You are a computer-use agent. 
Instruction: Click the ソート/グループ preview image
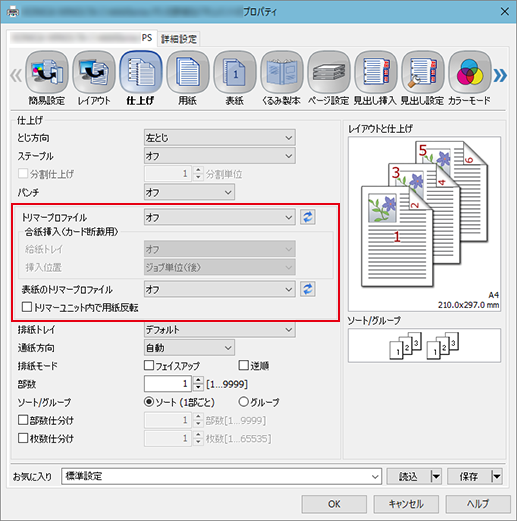pyautogui.click(x=424, y=345)
